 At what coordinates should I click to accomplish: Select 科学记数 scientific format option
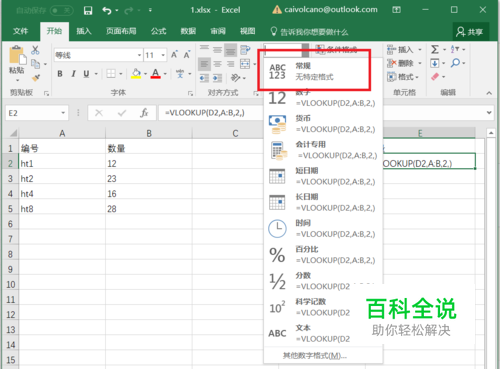[323, 307]
